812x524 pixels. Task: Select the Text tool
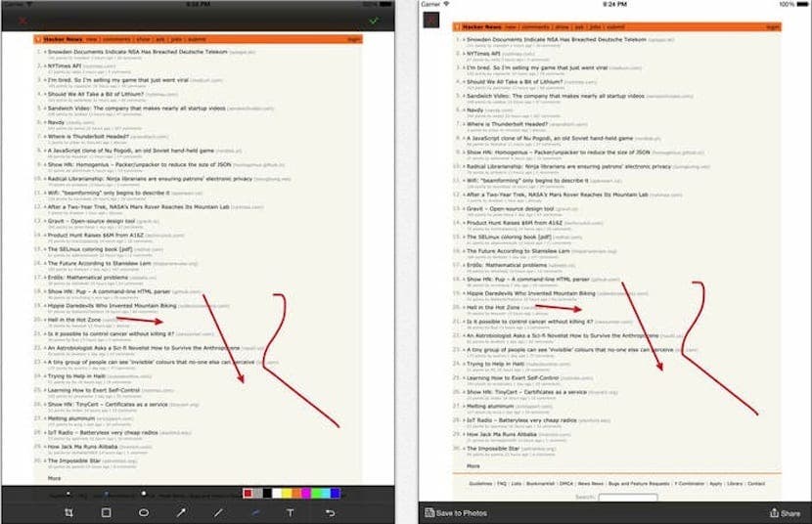(x=290, y=512)
